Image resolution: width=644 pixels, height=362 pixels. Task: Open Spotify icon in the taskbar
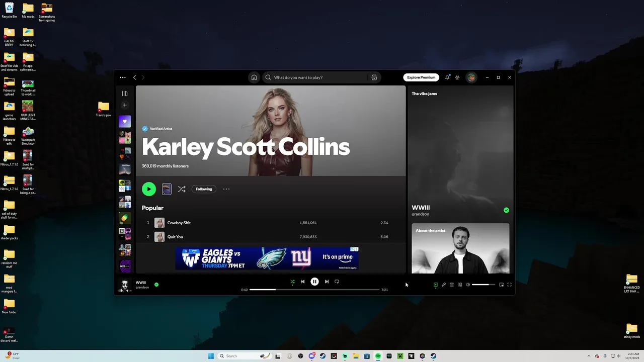click(x=378, y=356)
